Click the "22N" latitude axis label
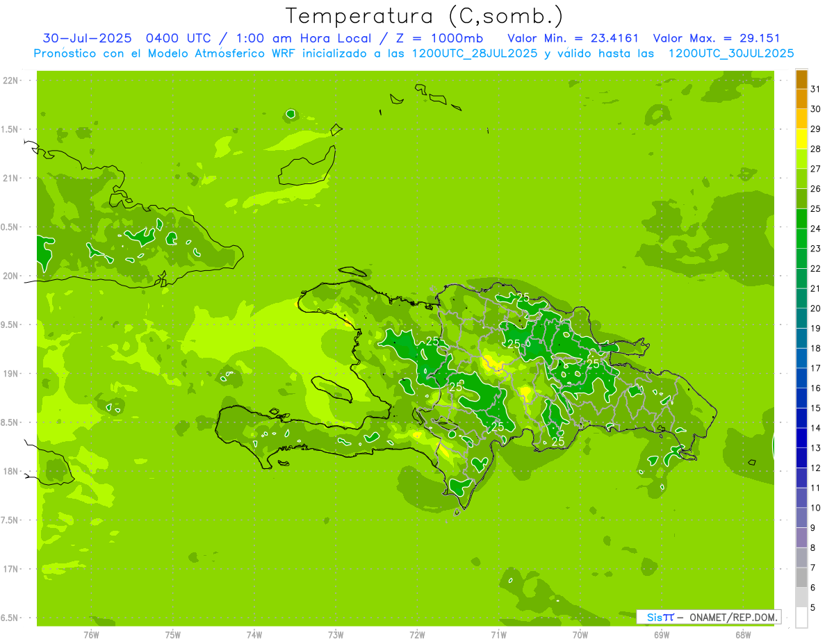Screen dimensions: 834x644 10,81
